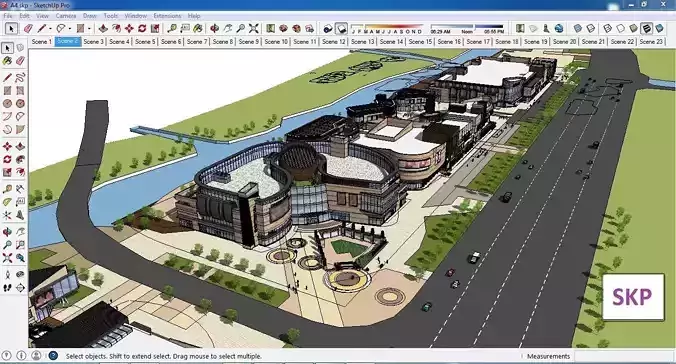Screen dimensions: 676x364
Task: Choose the Protractor tool
Action: 7,202
